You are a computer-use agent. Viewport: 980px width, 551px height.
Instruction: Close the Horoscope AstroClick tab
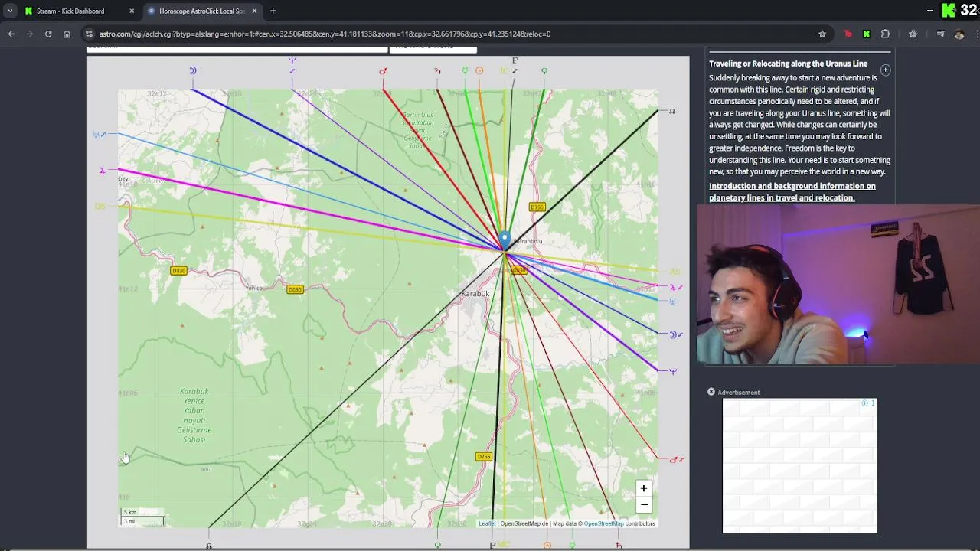pos(254,11)
